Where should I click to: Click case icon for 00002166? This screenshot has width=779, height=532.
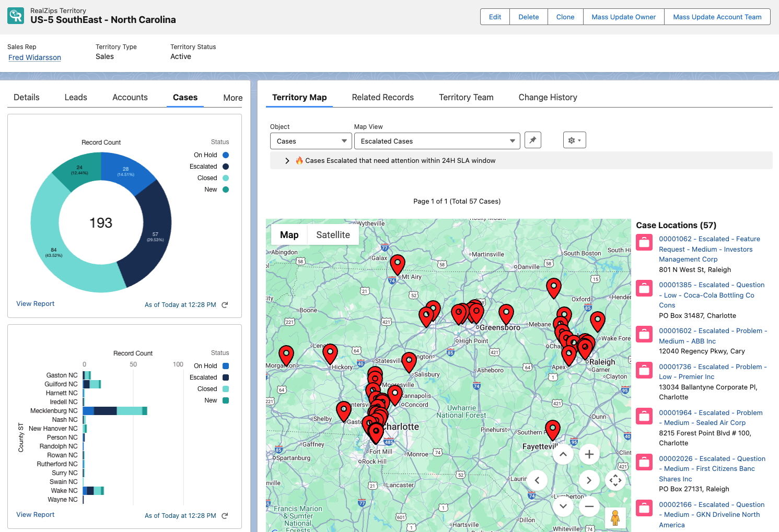coord(644,508)
